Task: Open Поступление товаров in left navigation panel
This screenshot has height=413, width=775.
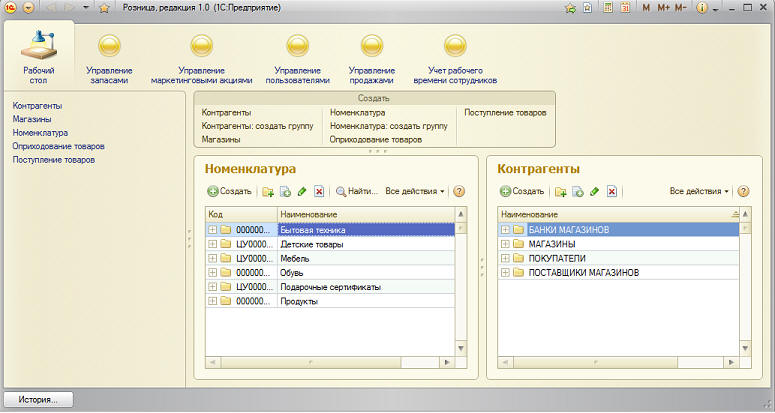Action: (54, 160)
